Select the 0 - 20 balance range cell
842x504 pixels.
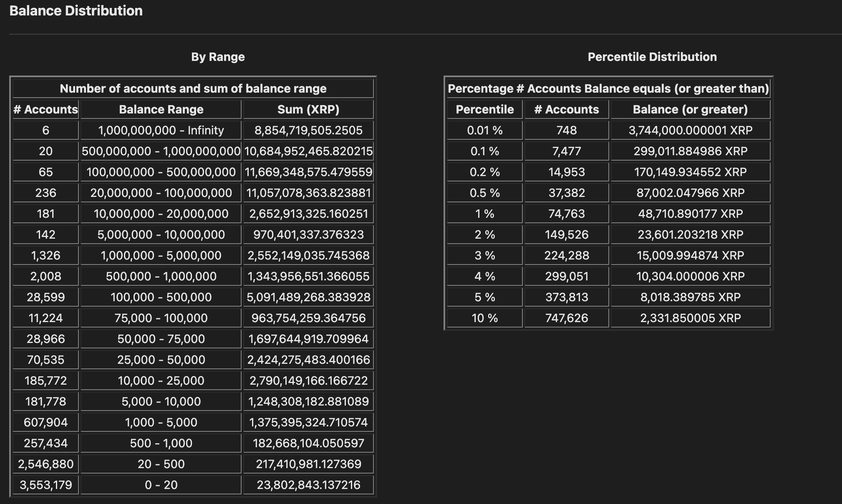pyautogui.click(x=161, y=485)
